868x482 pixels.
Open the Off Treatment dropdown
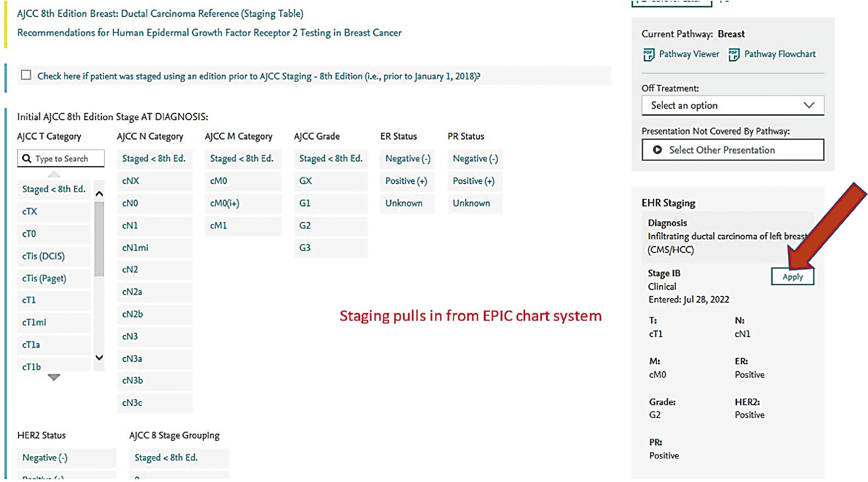point(725,105)
